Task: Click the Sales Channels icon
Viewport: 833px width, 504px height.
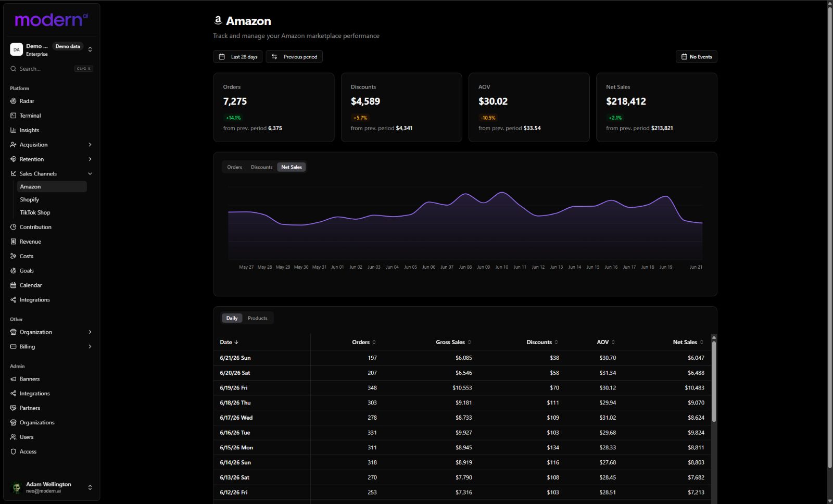Action: point(14,174)
